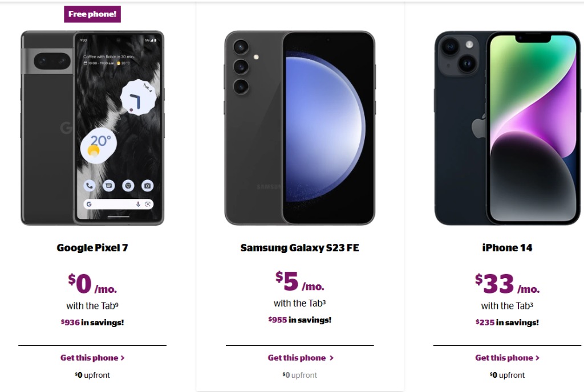Open the Samsung Galaxy S23 FE title
584x392 pixels.
tap(300, 248)
